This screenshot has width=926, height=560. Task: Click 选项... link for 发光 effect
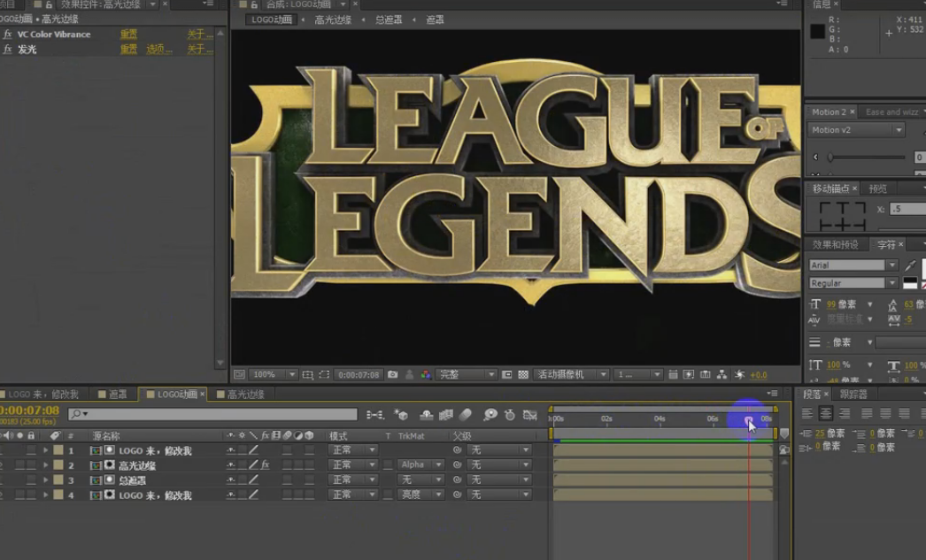tap(158, 50)
